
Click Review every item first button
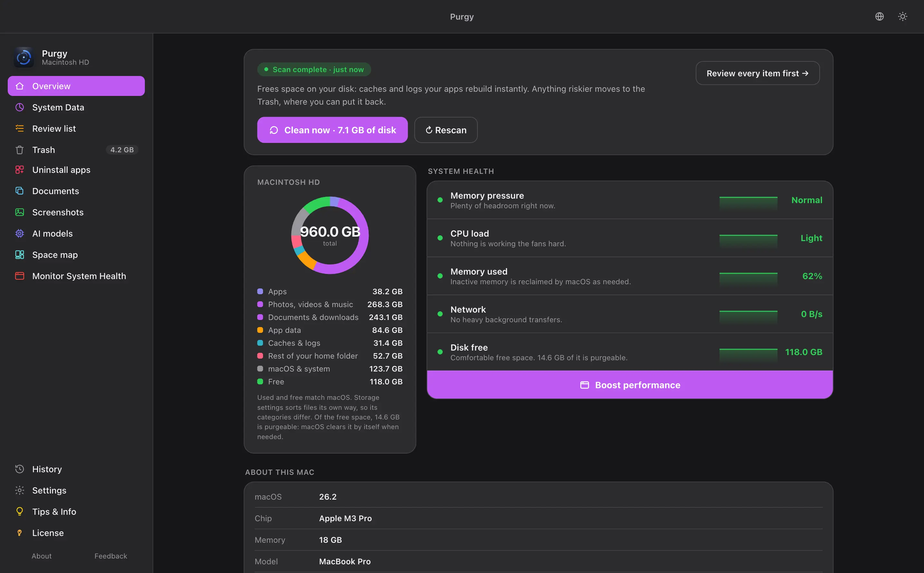click(x=758, y=73)
